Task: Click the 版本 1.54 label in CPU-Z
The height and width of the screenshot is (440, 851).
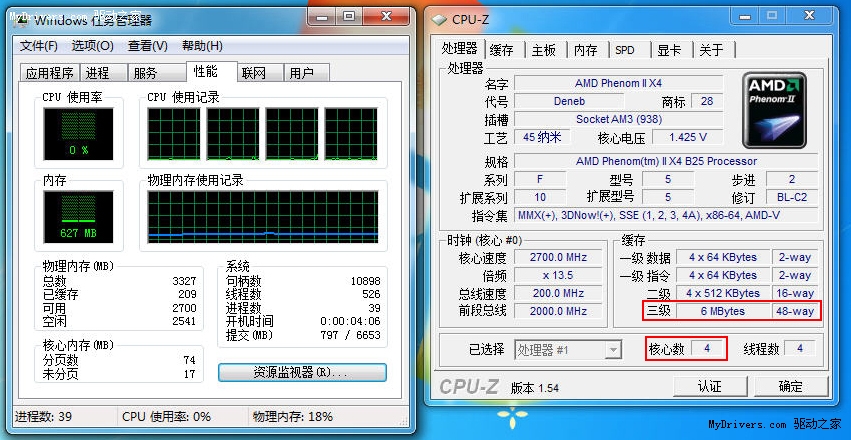Action: click(x=535, y=388)
